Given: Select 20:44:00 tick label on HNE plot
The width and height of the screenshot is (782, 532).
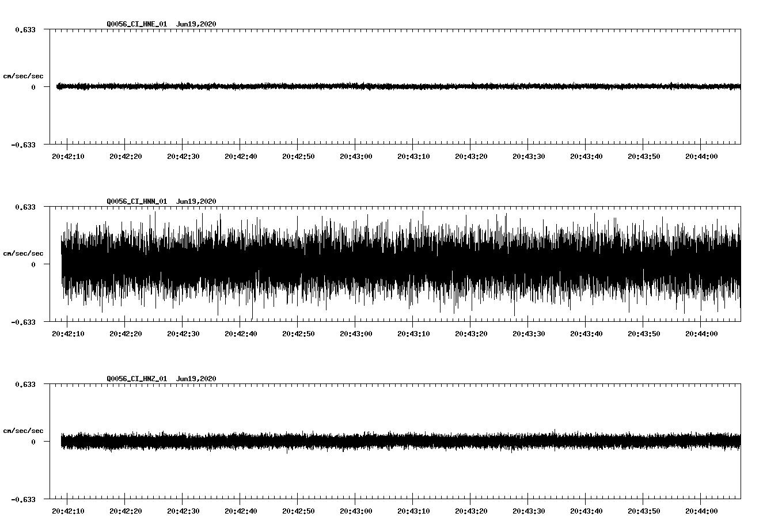Looking at the screenshot, I should [701, 157].
